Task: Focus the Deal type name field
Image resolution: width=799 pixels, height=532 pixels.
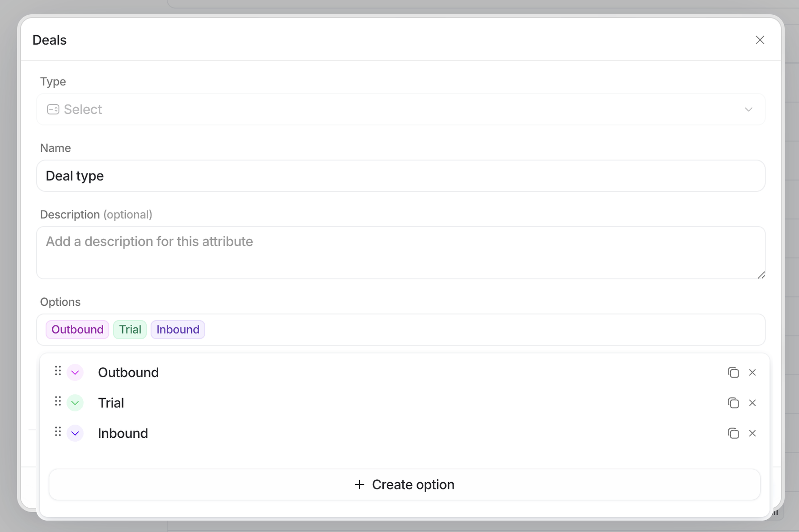Action: [400, 176]
